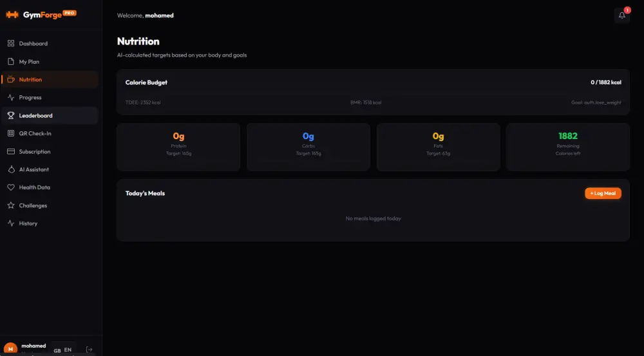Click the orange M user avatar
Screen dimensions: 644x356
click(x=10, y=349)
